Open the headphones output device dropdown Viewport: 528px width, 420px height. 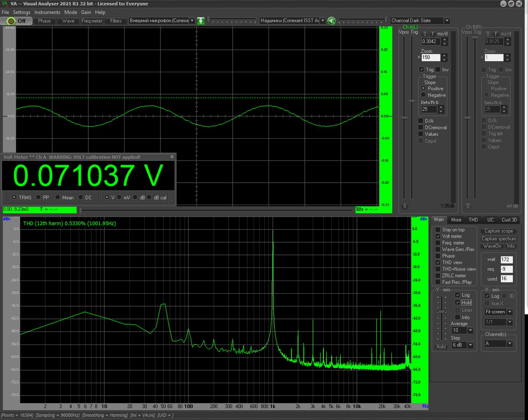[323, 21]
